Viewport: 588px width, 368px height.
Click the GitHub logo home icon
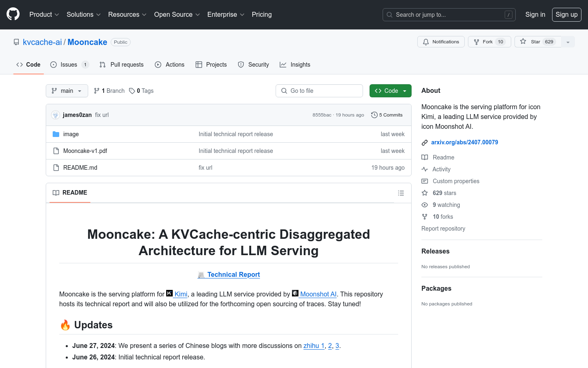coord(13,14)
